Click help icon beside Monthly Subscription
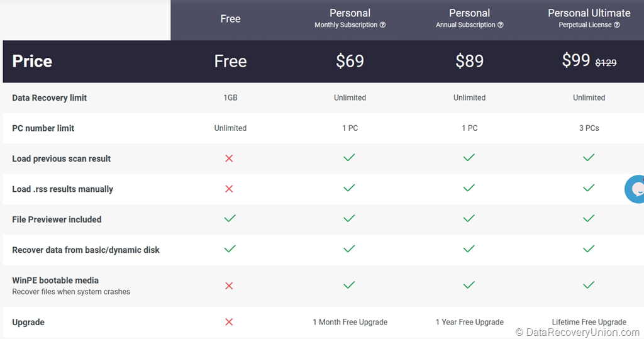 [x=382, y=25]
